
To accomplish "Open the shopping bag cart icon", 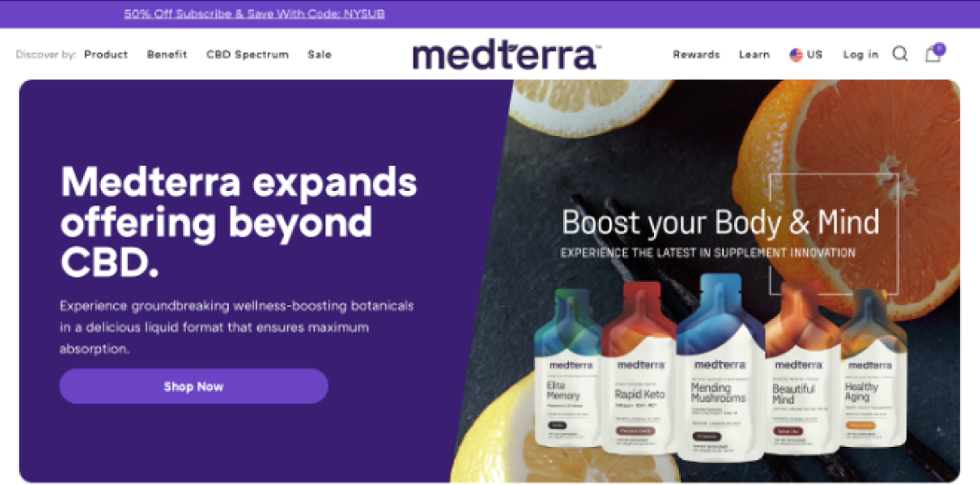I will tap(932, 54).
